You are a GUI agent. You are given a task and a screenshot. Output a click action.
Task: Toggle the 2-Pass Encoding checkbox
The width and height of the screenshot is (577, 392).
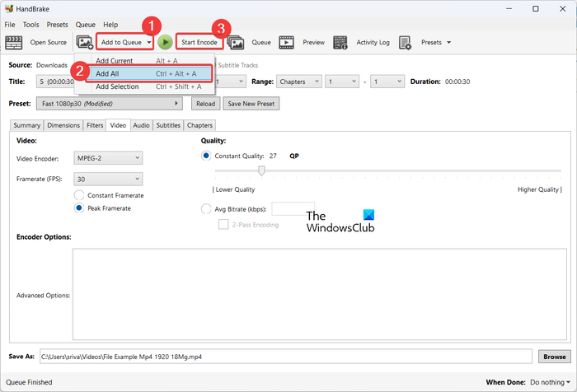pos(223,224)
